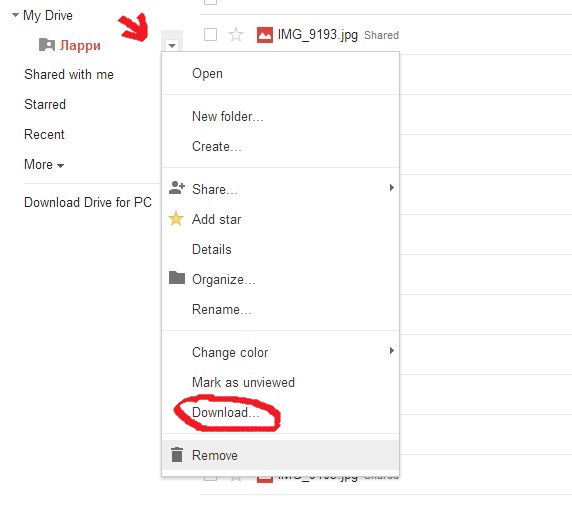
Task: Click the red image icon of IMG_9193.jpg
Action: [x=264, y=35]
